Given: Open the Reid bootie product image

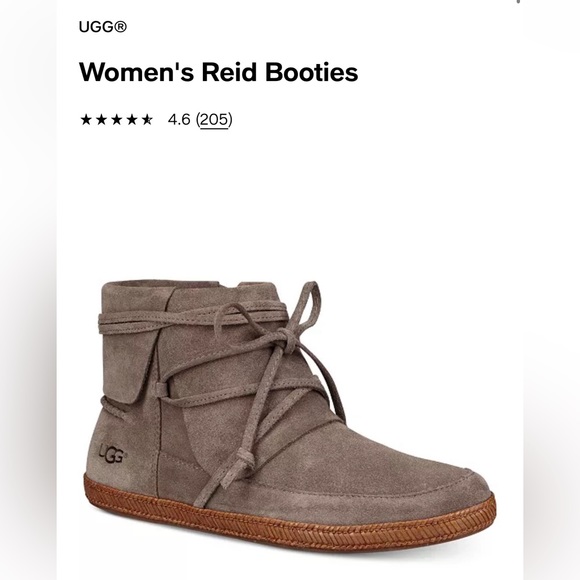Looking at the screenshot, I should pos(290,417).
